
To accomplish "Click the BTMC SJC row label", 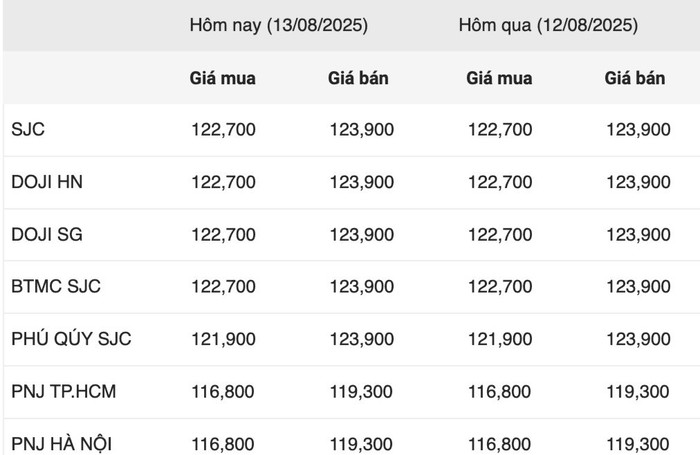I will pyautogui.click(x=56, y=286).
